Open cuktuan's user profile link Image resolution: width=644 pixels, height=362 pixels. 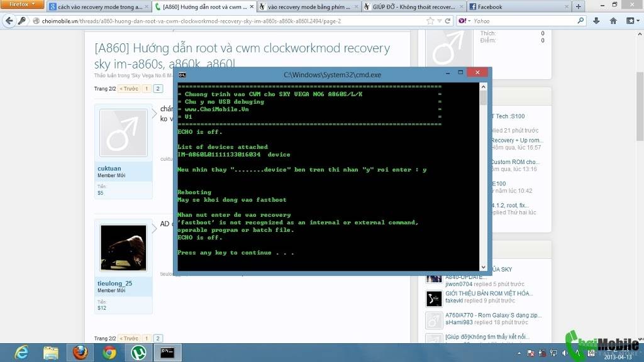tap(109, 168)
